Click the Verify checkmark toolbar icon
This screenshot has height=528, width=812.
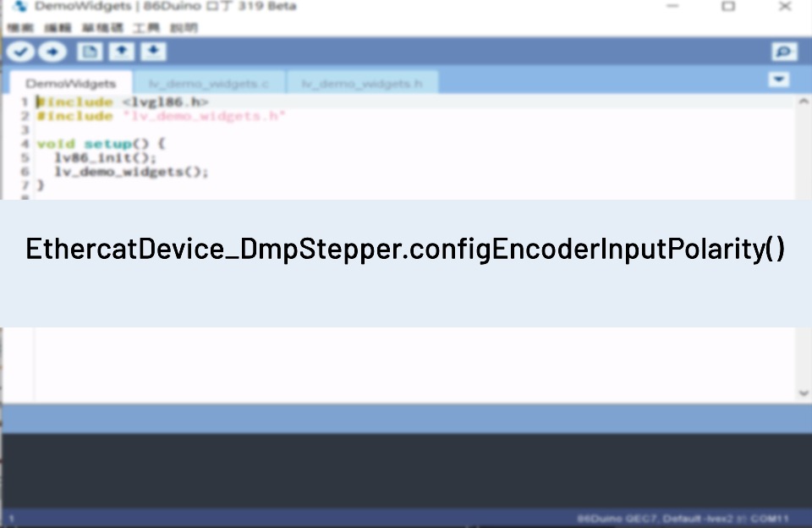click(x=20, y=51)
